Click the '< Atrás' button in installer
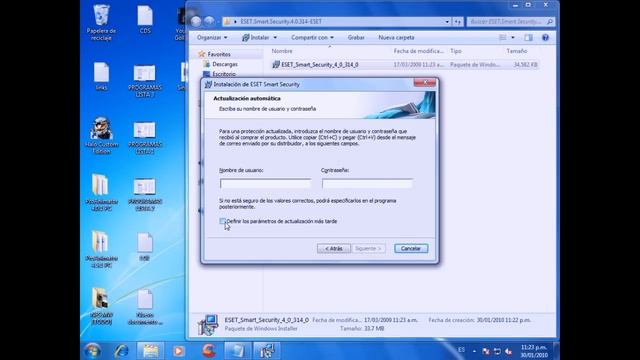Viewport: 640px width, 360px height. point(333,248)
